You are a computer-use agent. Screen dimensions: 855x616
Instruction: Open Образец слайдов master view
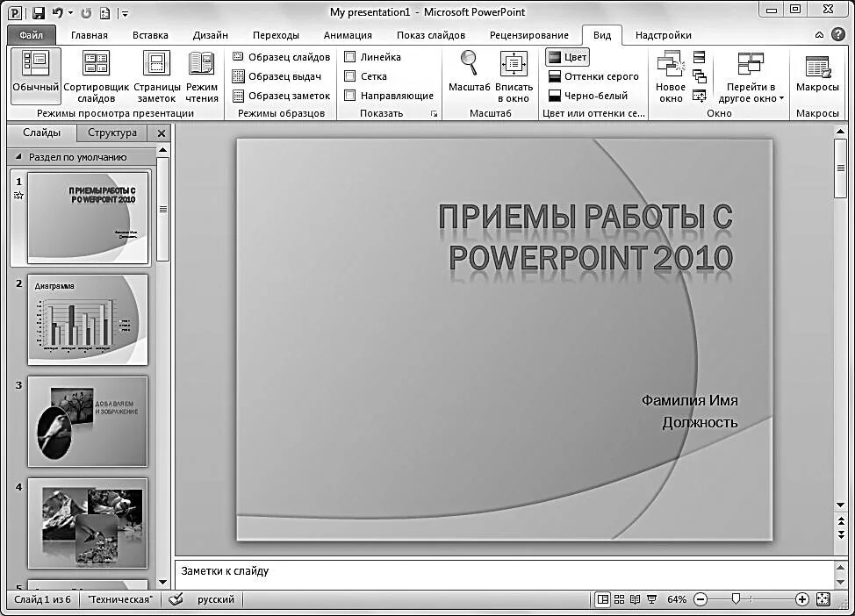(x=281, y=57)
